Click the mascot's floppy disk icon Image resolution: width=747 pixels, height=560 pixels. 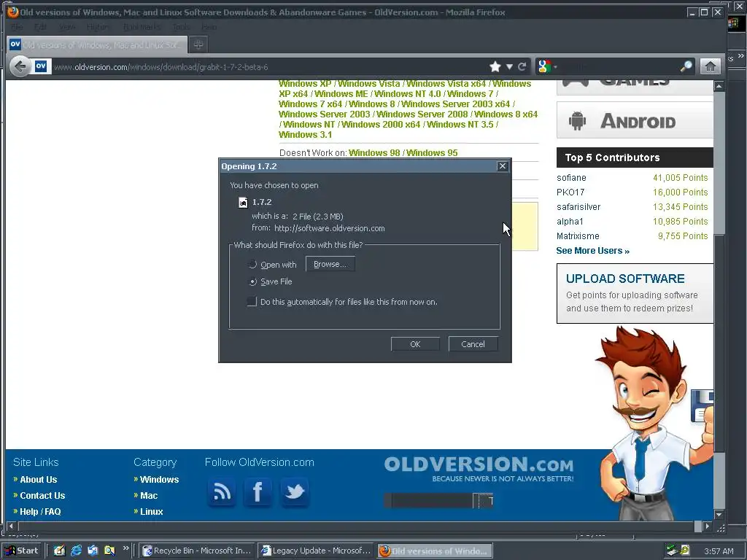click(x=703, y=406)
